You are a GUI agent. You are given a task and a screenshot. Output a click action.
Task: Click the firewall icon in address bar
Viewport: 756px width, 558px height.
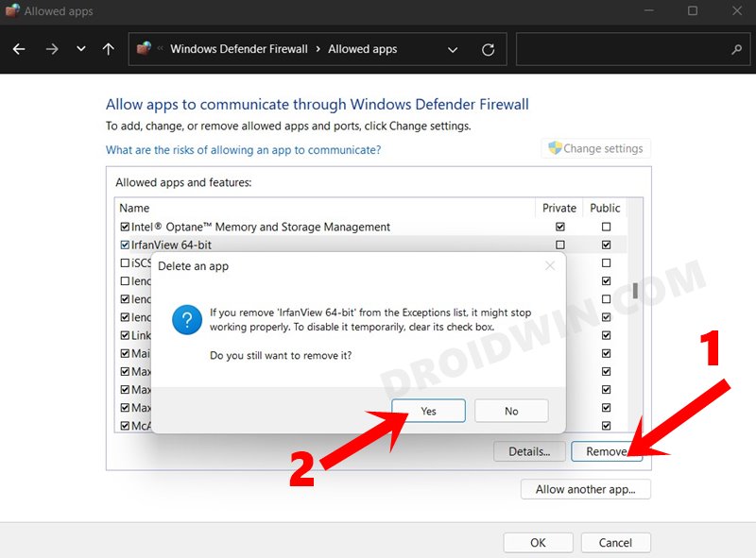(x=144, y=49)
